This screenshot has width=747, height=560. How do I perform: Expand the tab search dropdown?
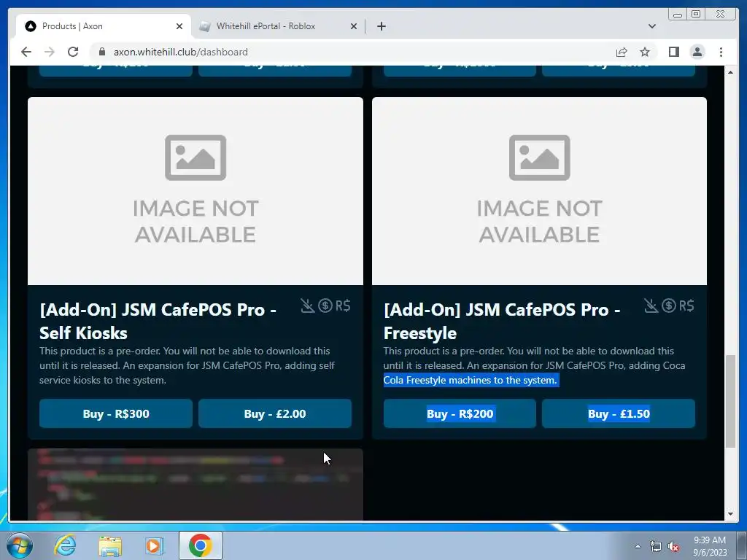(652, 26)
